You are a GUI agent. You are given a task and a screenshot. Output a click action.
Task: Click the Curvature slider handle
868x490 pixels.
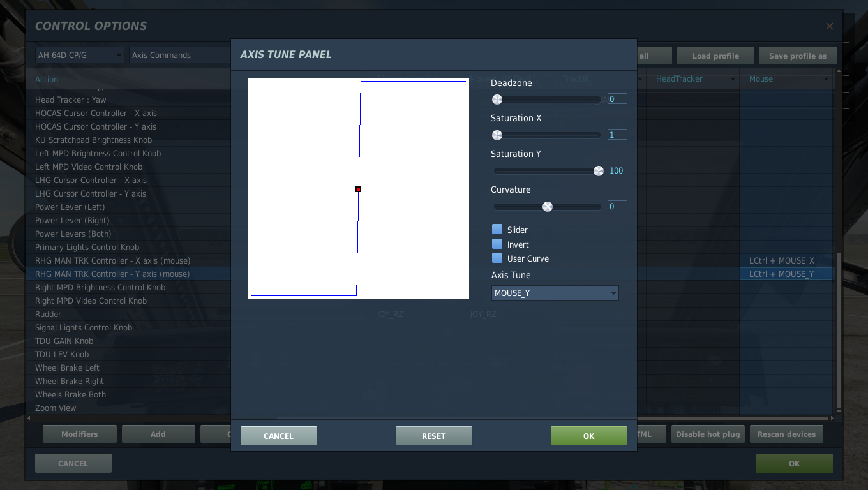[x=547, y=207]
